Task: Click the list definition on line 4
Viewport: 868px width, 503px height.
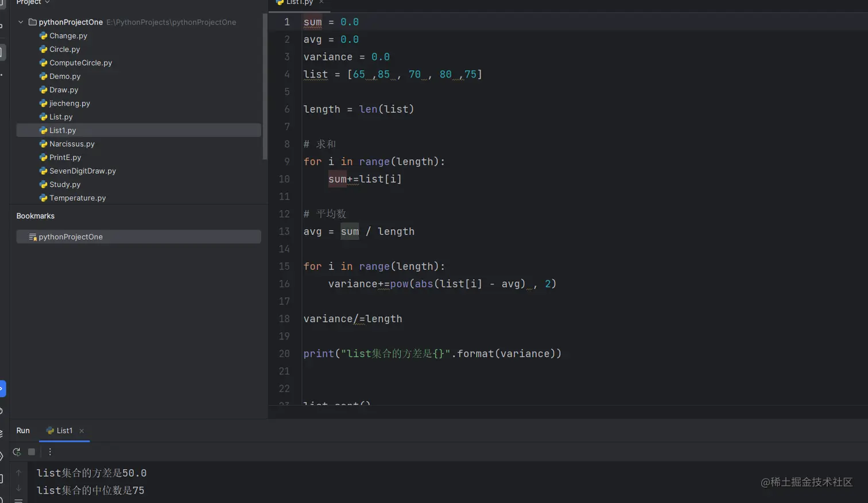Action: pos(393,75)
